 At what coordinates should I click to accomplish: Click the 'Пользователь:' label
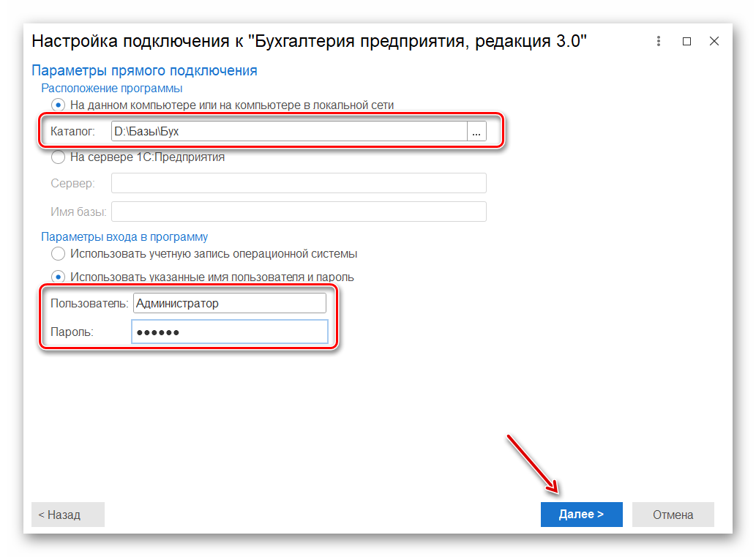[89, 303]
